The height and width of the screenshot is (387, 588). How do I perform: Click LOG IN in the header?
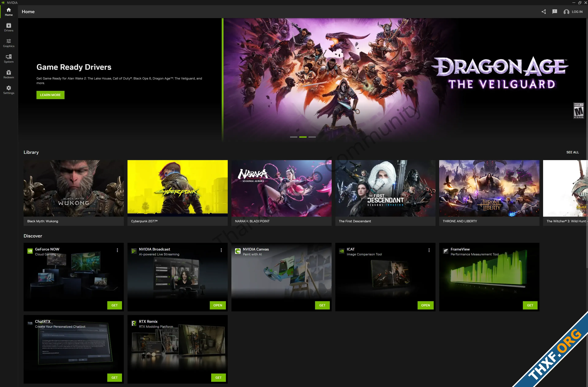pyautogui.click(x=577, y=12)
